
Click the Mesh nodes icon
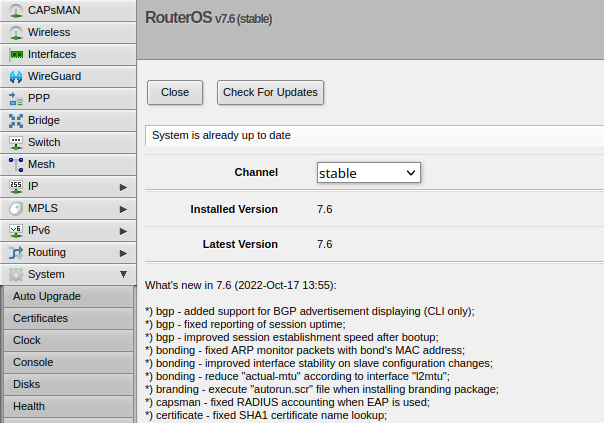tap(16, 164)
